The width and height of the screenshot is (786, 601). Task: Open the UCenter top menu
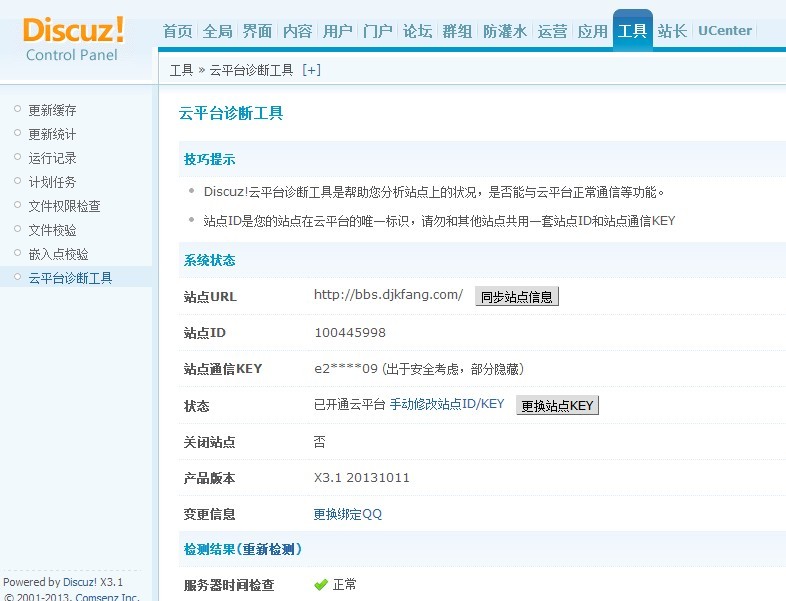point(725,31)
